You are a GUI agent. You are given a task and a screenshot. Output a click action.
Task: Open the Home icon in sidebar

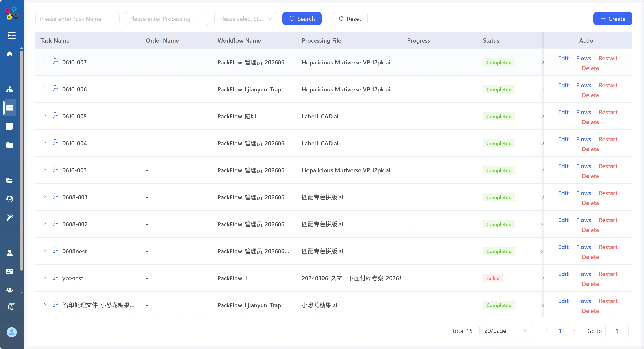(10, 54)
